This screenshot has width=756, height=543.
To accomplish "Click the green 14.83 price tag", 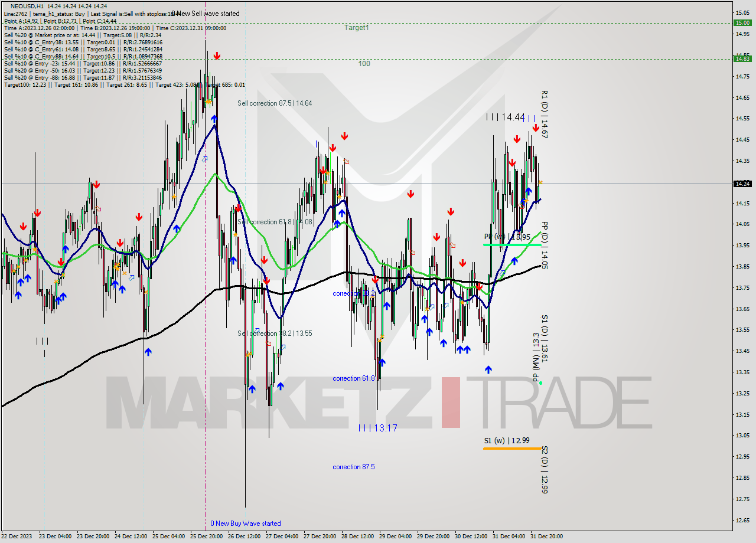I will tap(742, 58).
